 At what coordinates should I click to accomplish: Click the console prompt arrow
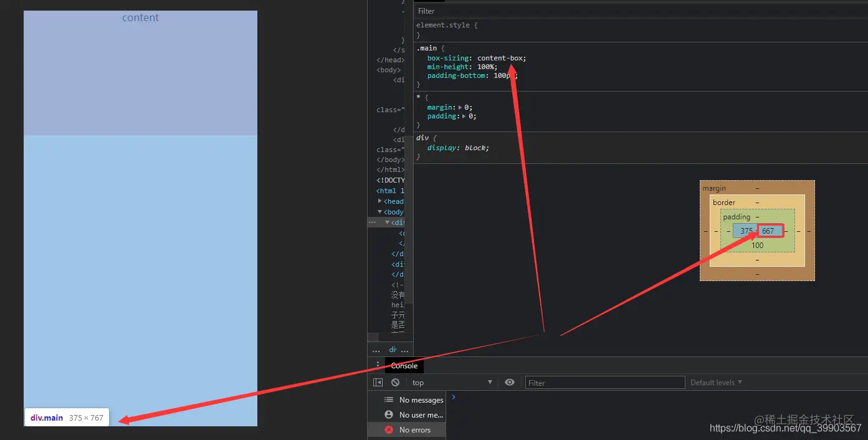pos(454,396)
